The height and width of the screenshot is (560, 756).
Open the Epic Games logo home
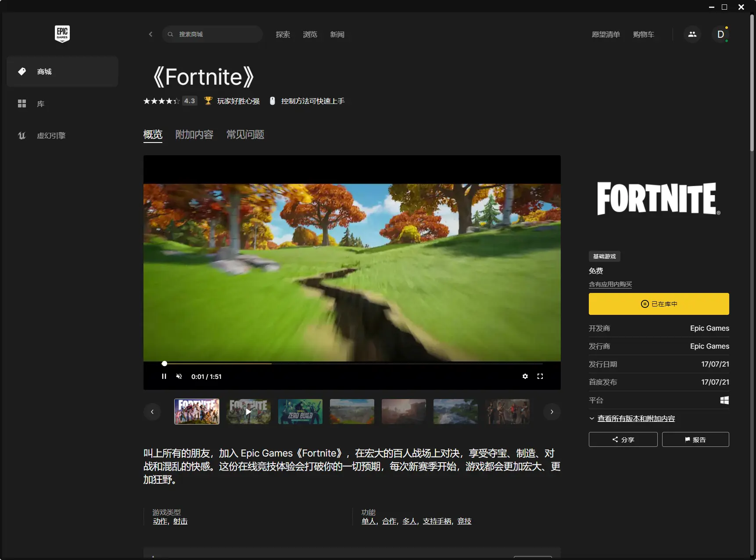62,34
